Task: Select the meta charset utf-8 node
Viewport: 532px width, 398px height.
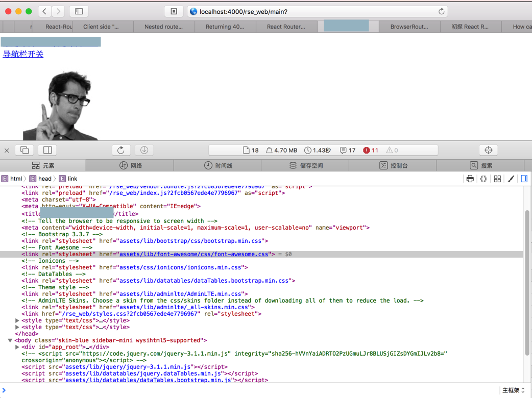Action: pos(59,200)
